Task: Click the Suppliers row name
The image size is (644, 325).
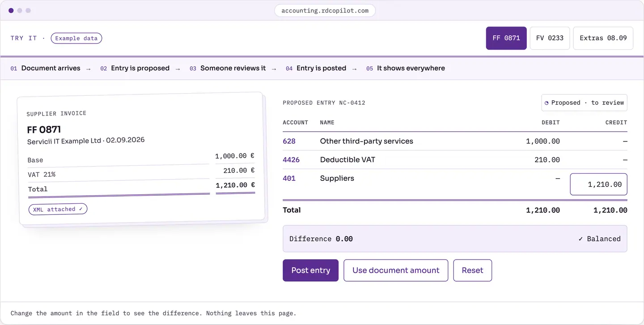Action: 337,178
